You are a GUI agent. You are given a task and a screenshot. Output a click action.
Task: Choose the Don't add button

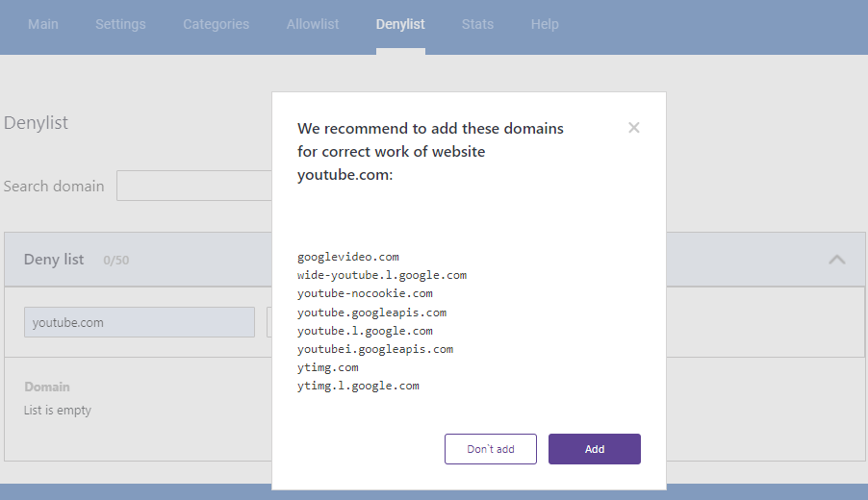point(491,449)
